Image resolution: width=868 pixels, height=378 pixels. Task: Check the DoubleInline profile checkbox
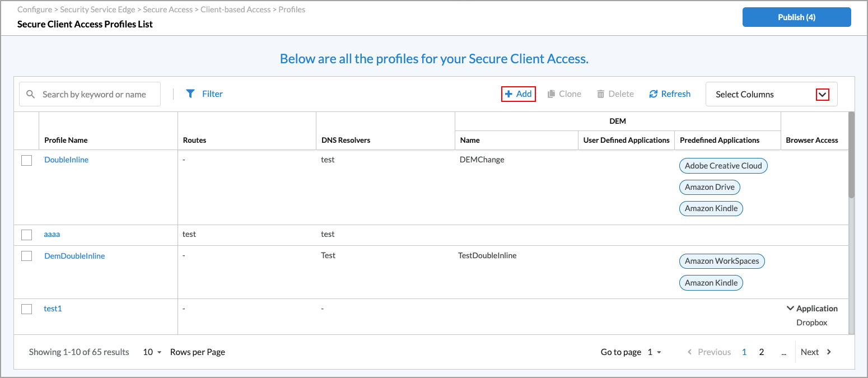pos(27,161)
